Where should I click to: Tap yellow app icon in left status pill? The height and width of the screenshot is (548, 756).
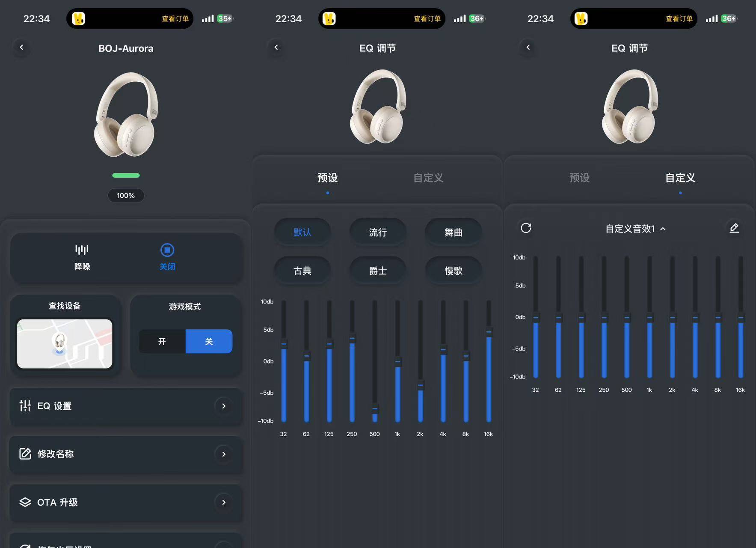tap(79, 18)
